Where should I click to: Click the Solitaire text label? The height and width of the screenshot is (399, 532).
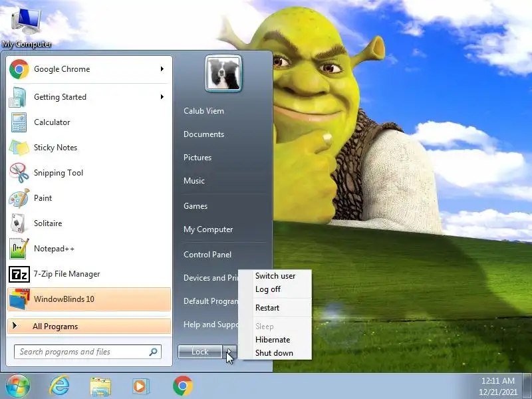coord(48,223)
